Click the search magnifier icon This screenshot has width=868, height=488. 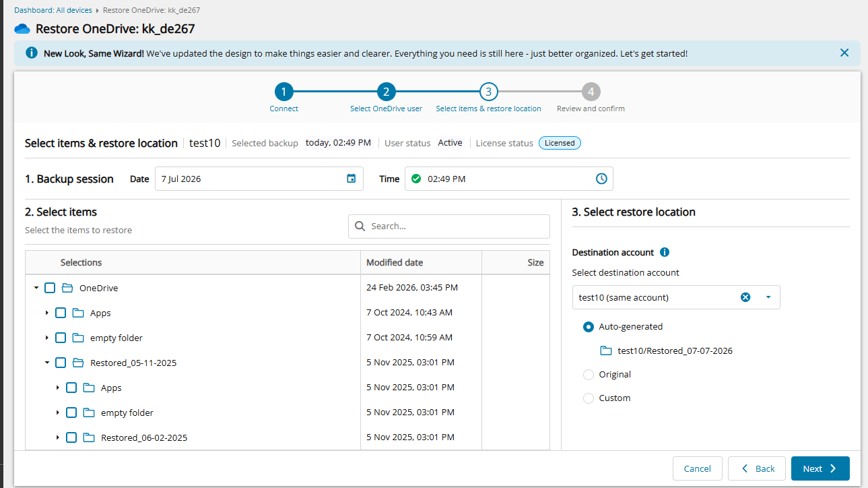[360, 226]
